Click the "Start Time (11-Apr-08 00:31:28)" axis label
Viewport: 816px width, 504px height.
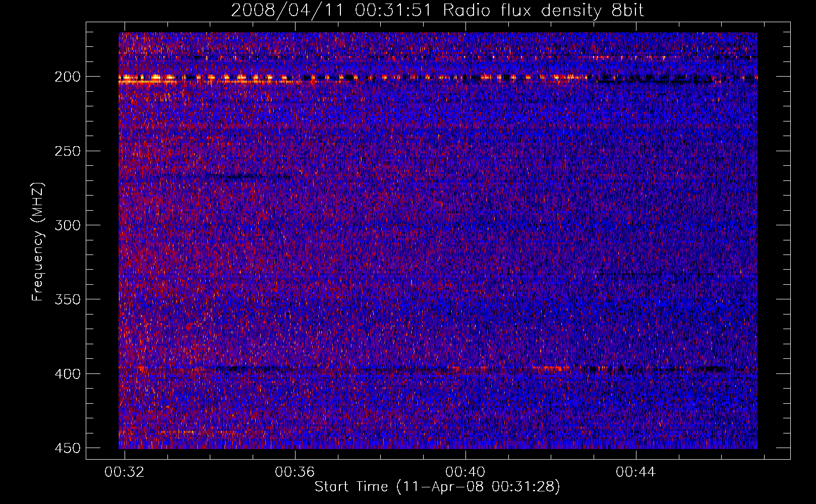[437, 487]
